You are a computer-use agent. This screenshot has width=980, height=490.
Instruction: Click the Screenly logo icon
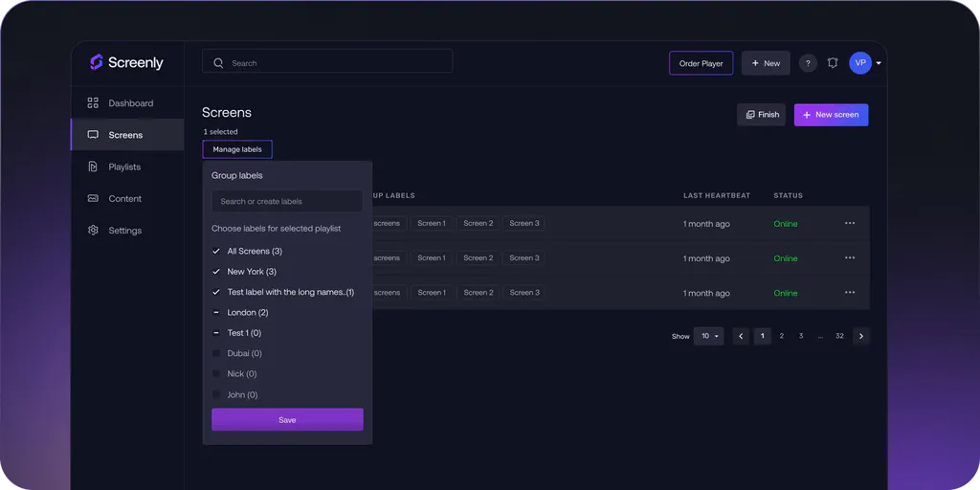[96, 62]
